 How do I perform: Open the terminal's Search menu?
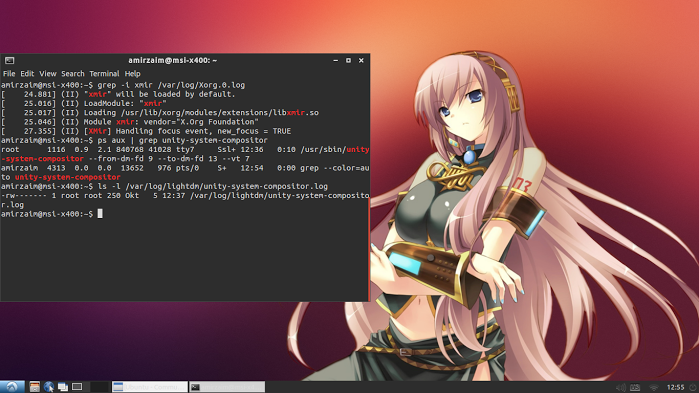click(x=73, y=74)
